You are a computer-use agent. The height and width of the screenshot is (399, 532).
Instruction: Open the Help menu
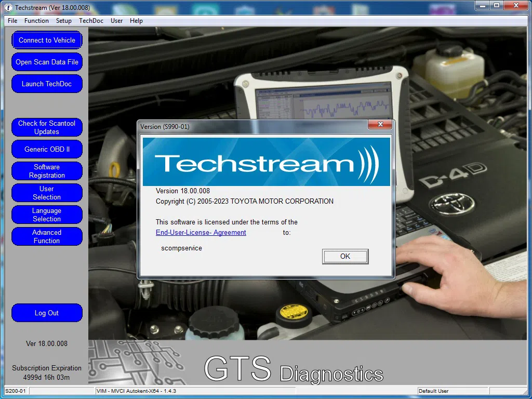(x=136, y=21)
